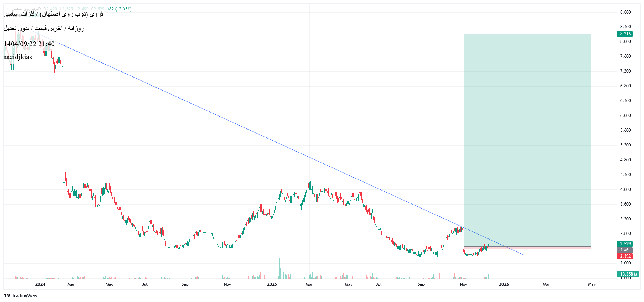Click the 8,215 target price label
Image resolution: width=644 pixels, height=302 pixels.
point(625,34)
